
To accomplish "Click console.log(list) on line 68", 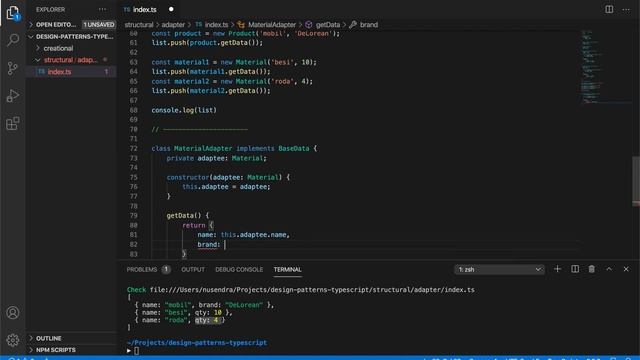I will [x=184, y=110].
